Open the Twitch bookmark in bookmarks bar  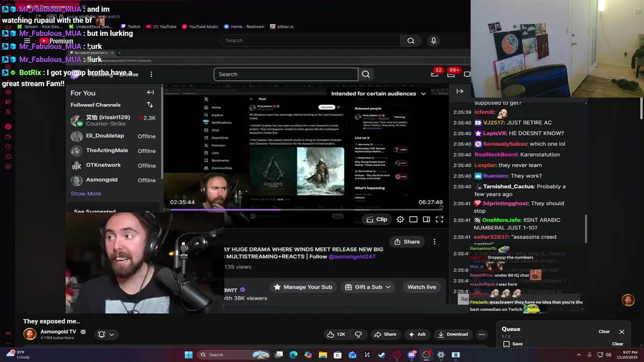coord(130,27)
